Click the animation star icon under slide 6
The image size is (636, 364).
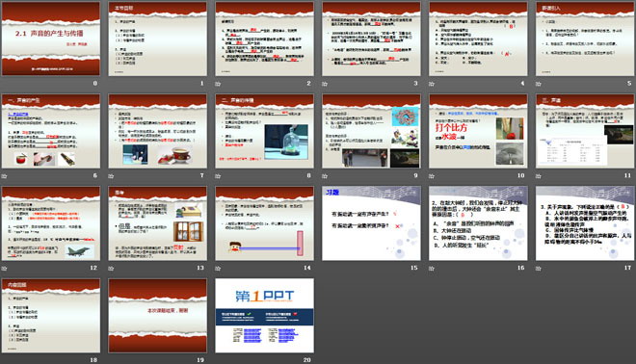pos(4,176)
